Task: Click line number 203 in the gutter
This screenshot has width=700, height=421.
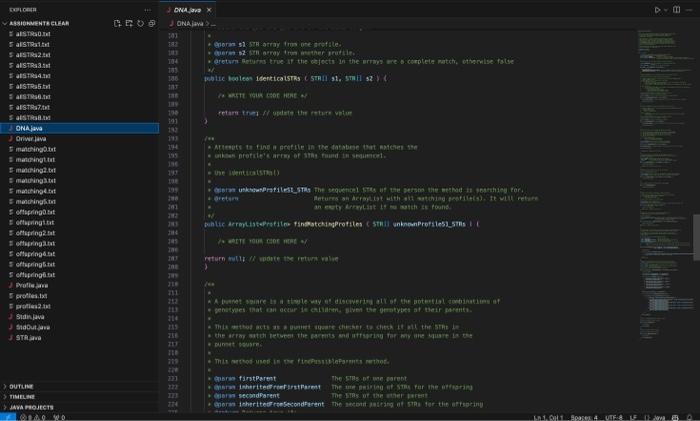Action: pos(173,224)
